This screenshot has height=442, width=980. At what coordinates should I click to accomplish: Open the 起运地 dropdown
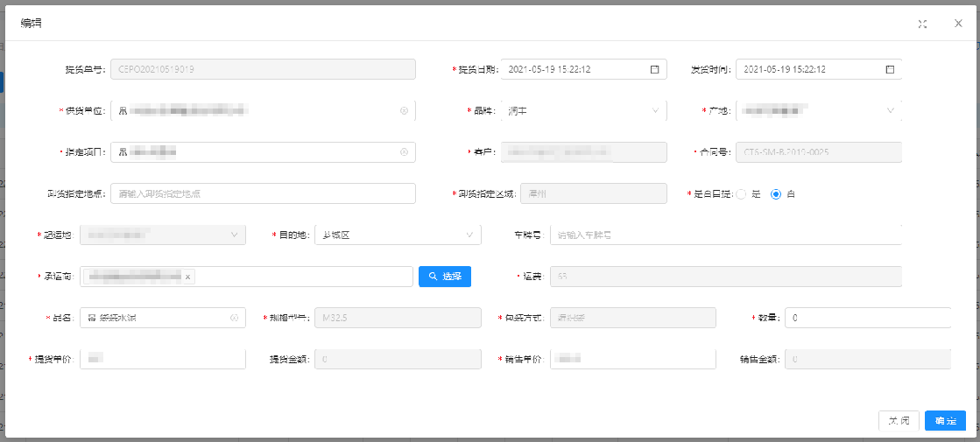pos(163,235)
